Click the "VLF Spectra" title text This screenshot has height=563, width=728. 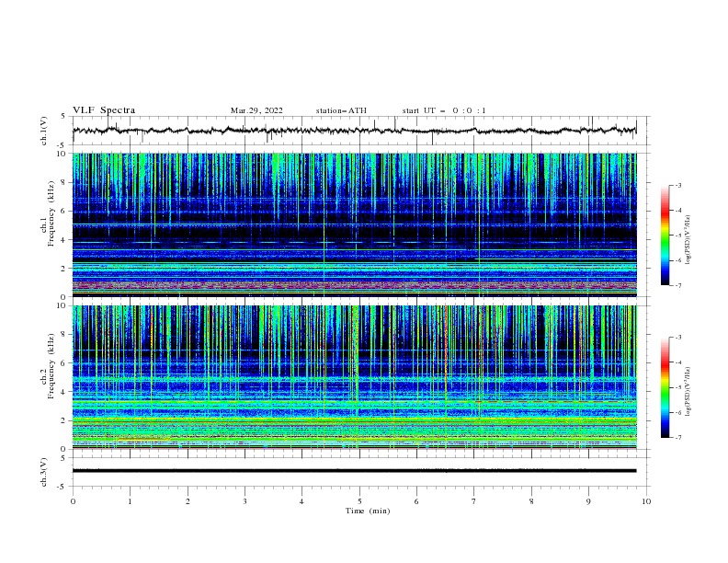(x=104, y=110)
